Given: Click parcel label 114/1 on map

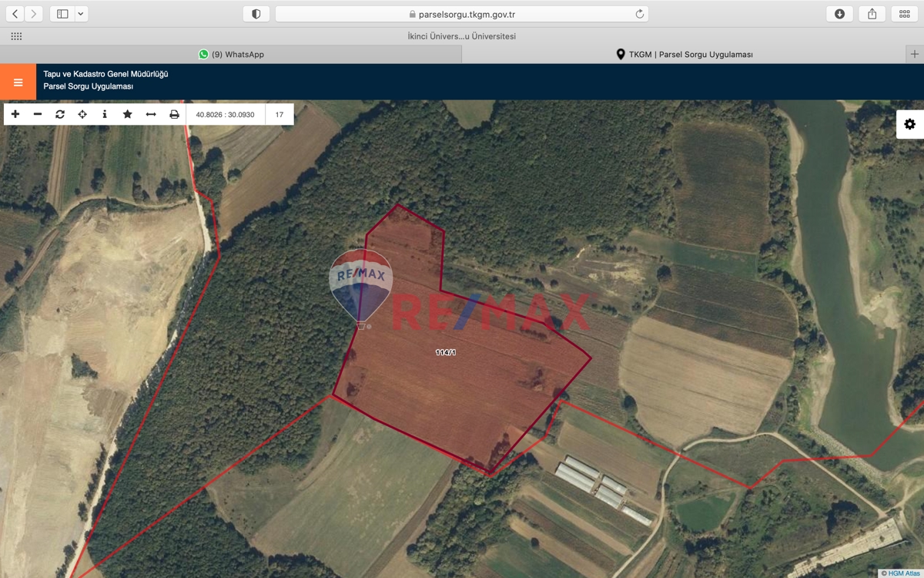Looking at the screenshot, I should click(x=445, y=352).
